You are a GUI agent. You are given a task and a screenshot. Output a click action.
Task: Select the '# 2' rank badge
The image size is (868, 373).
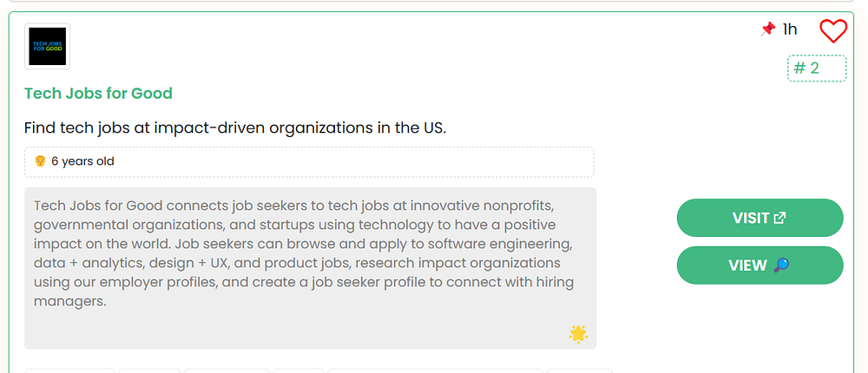[x=817, y=68]
